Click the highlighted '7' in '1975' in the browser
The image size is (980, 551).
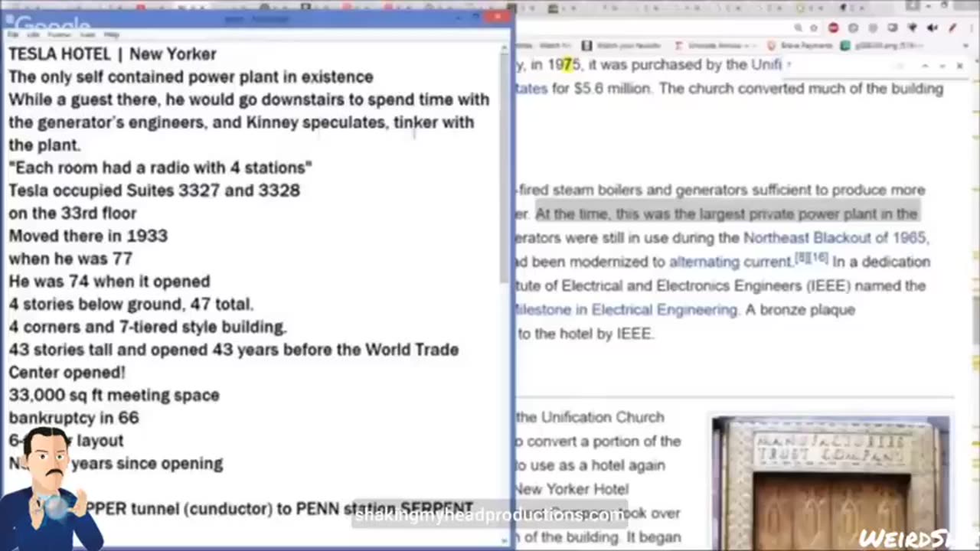(x=567, y=64)
